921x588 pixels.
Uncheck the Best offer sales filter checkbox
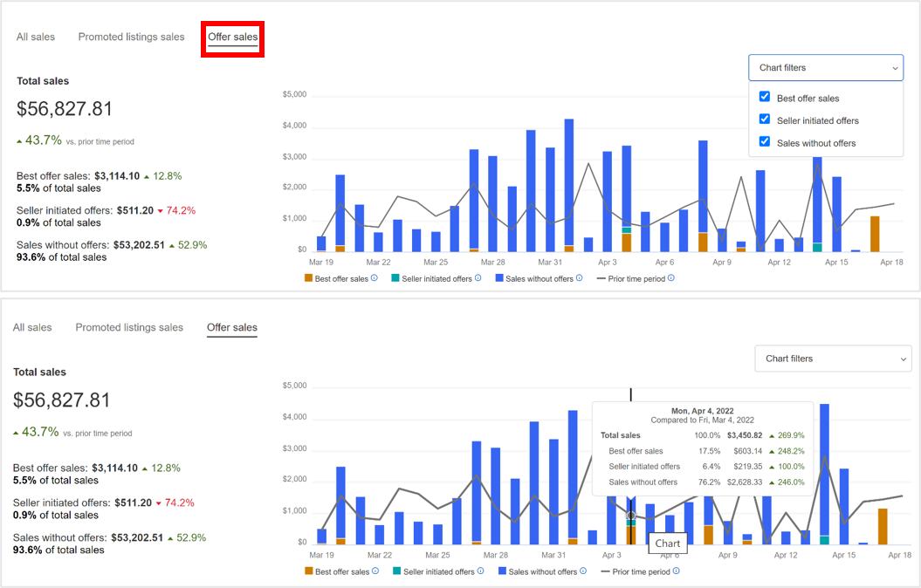[765, 97]
